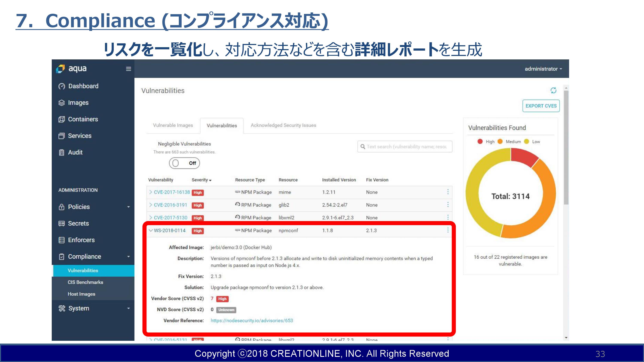Collapse the WS-2018-0114 details
The width and height of the screenshot is (644, 362).
[x=150, y=230]
